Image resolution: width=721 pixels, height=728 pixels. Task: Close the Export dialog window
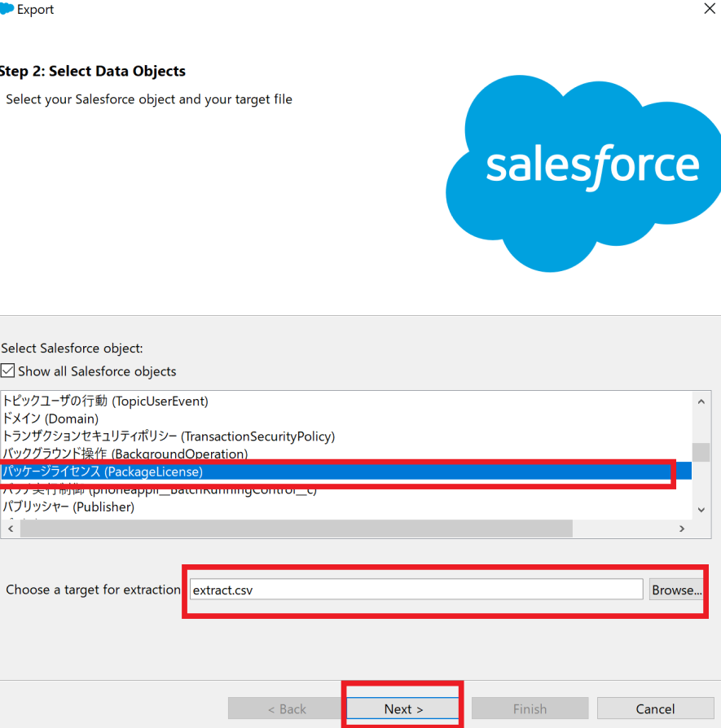coord(710,8)
